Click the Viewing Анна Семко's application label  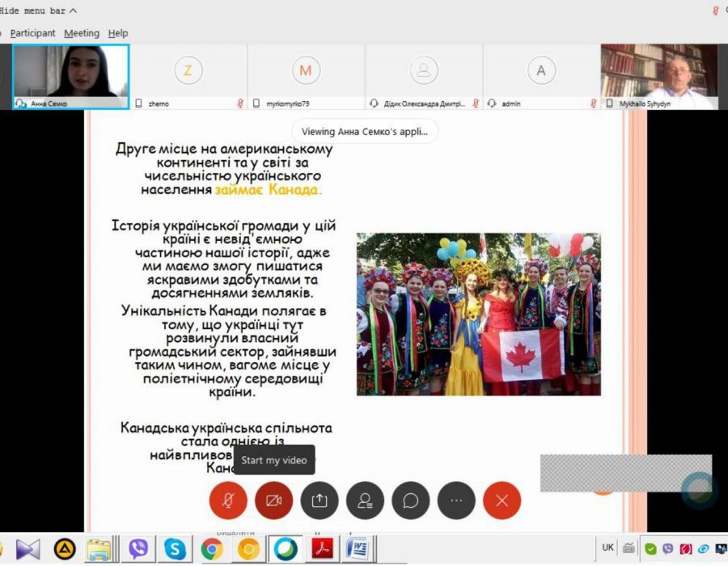[365, 131]
